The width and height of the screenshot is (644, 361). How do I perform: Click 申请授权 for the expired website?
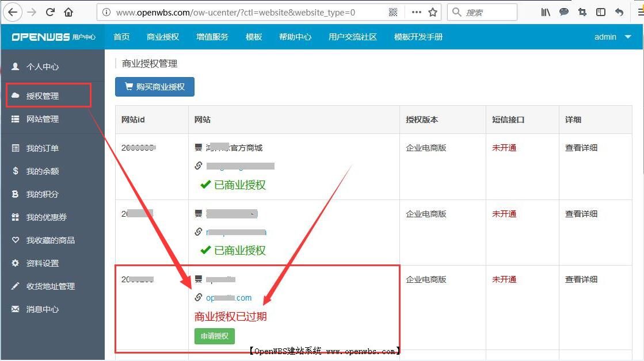coord(214,336)
